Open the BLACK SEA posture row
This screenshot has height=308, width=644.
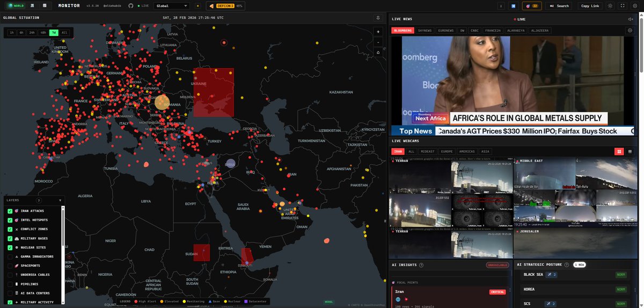576,275
